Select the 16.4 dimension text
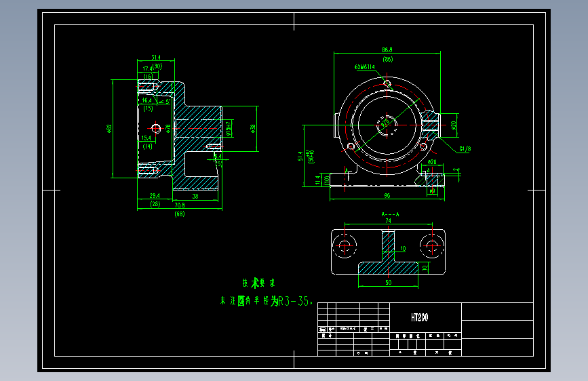 click(x=146, y=100)
